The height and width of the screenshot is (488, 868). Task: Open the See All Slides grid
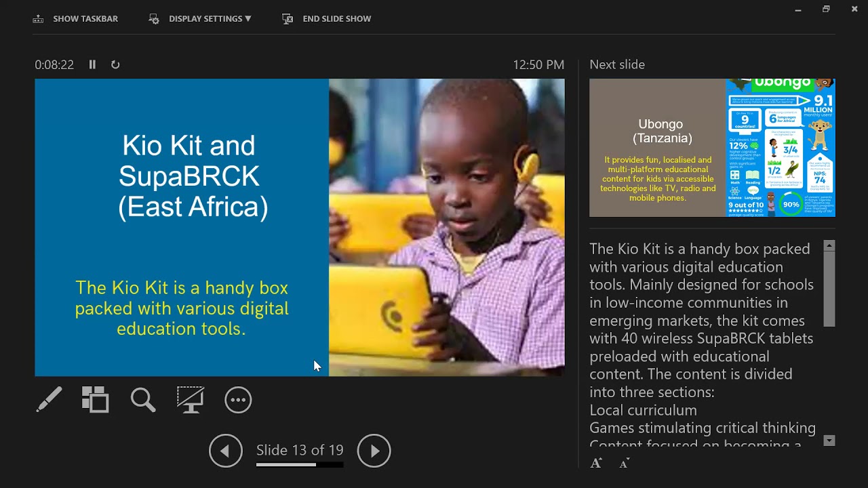tap(96, 400)
